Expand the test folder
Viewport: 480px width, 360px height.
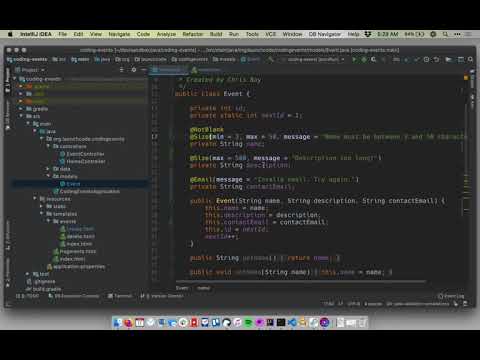[28, 274]
